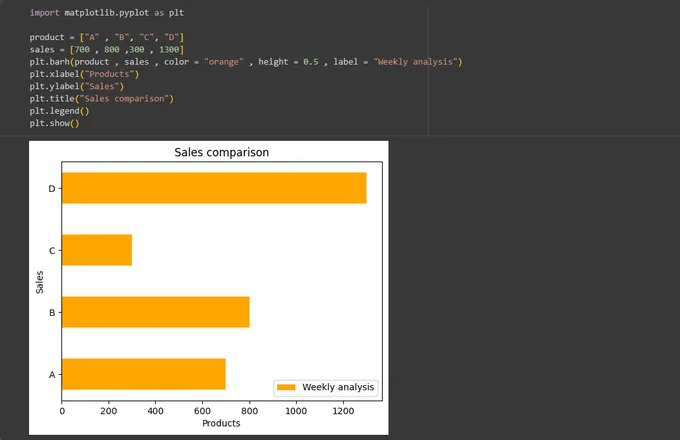
Task: Click the orange bar for product C
Action: pos(97,250)
